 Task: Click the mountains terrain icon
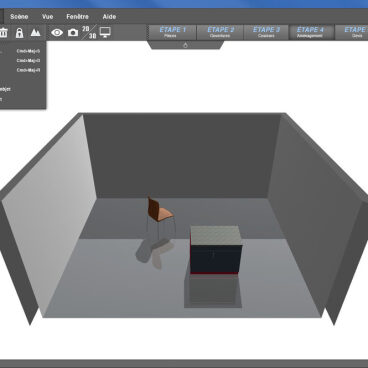pos(35,33)
